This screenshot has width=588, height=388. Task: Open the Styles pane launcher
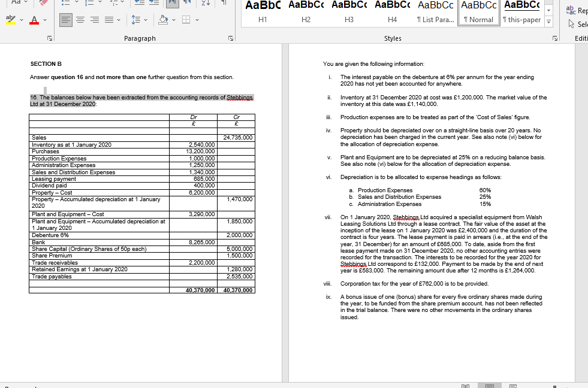[x=555, y=38]
